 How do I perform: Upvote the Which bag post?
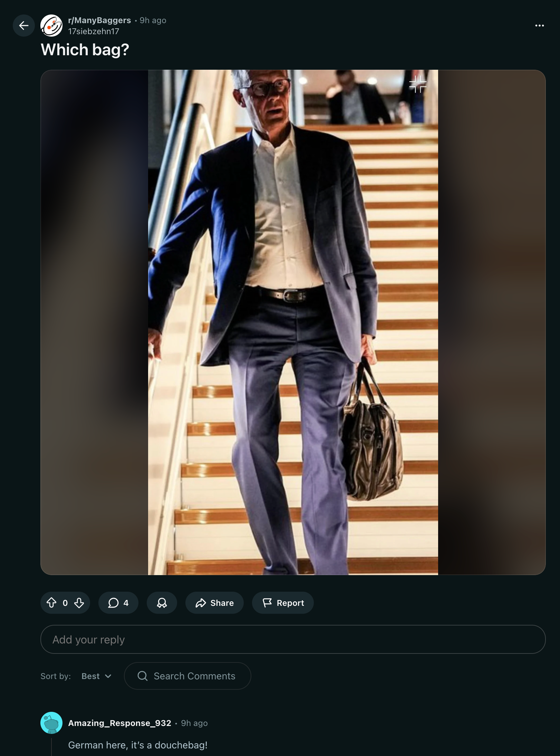coord(51,603)
